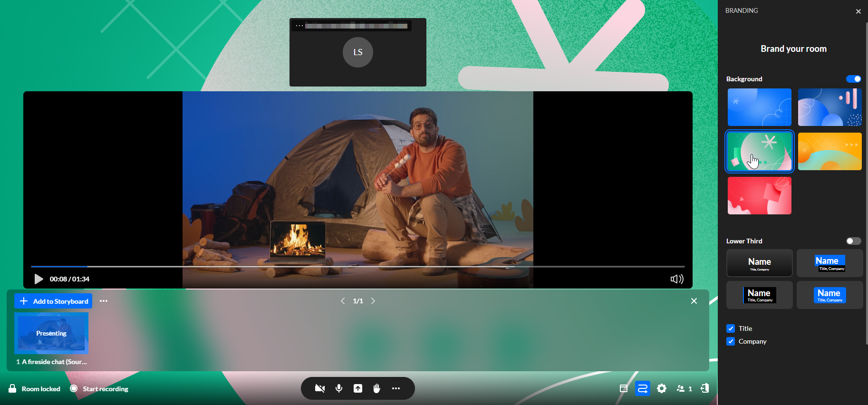Select the LS participant avatar
Screen dimensions: 868x405
point(358,52)
